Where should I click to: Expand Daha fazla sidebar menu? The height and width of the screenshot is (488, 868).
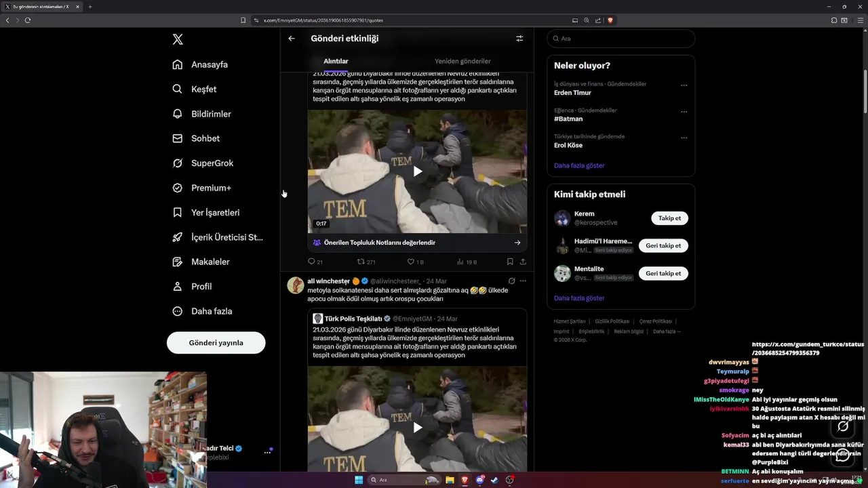click(203, 311)
